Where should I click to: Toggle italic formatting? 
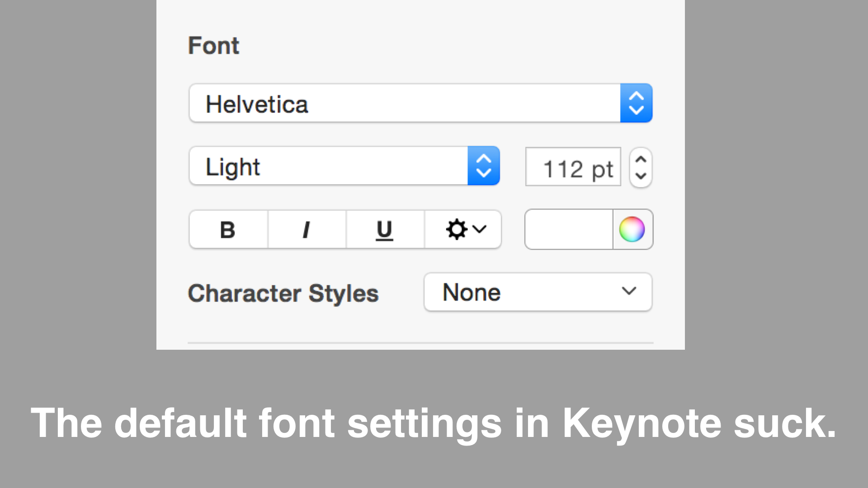[307, 230]
